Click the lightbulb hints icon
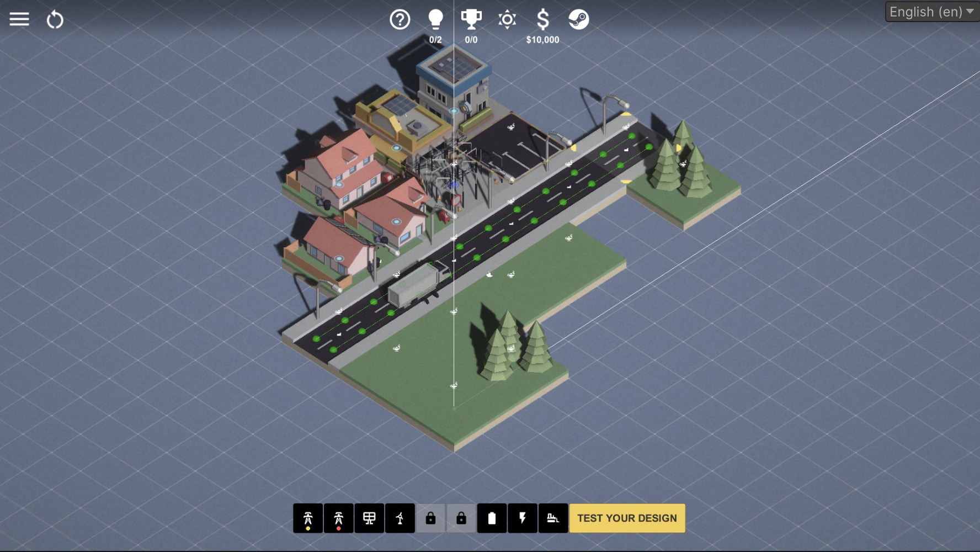The width and height of the screenshot is (980, 552). click(436, 19)
